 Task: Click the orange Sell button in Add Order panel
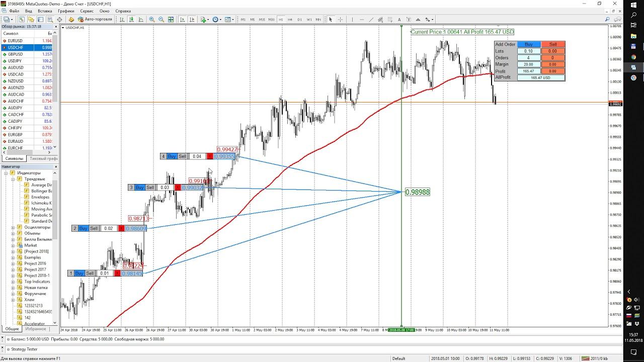(553, 44)
